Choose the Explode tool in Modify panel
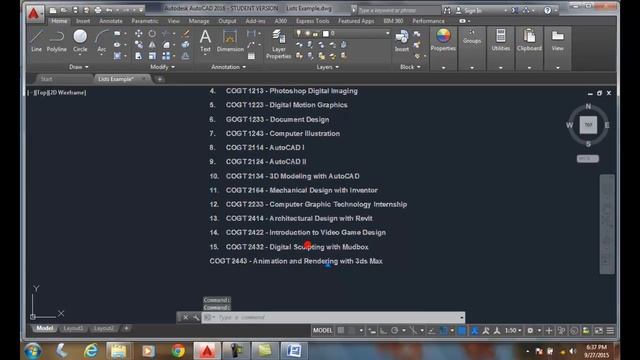640x360 pixels. click(185, 45)
